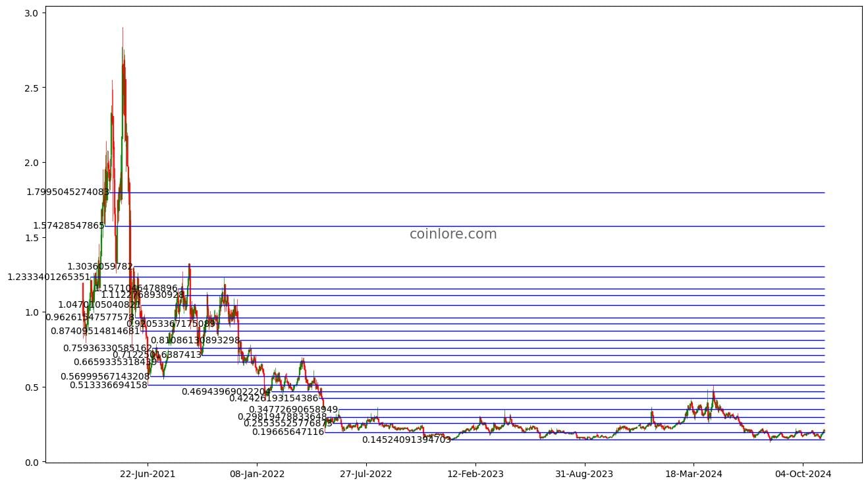Viewport: 868px width, 485px height.
Task: Click the 0.56999567143208 level label
Action: coord(105,376)
